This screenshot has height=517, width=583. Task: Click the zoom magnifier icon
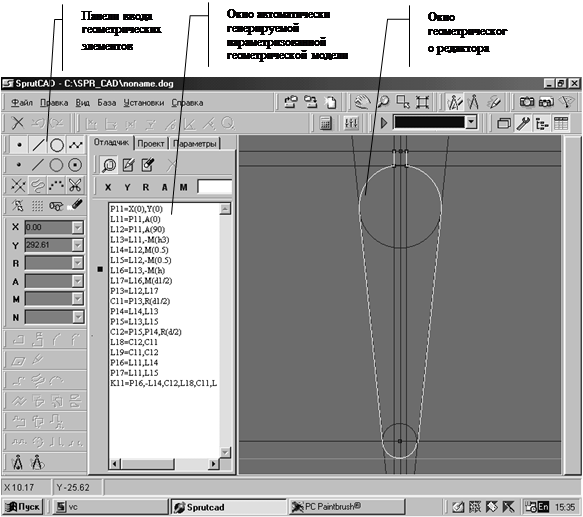coord(384,102)
